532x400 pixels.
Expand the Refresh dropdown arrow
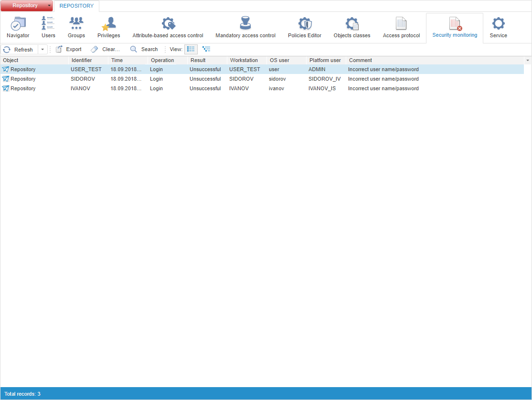[x=43, y=50]
